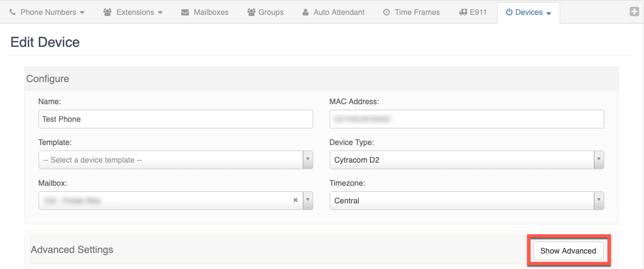
Task: Click the plus icon at far right of tab bar
Action: click(x=634, y=12)
